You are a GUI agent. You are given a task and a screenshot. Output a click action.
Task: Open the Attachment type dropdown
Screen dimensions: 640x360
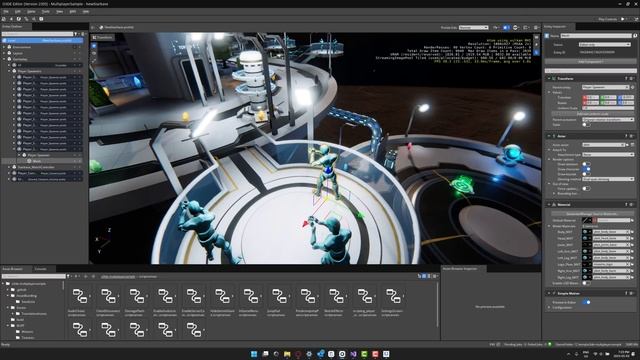tap(608, 155)
